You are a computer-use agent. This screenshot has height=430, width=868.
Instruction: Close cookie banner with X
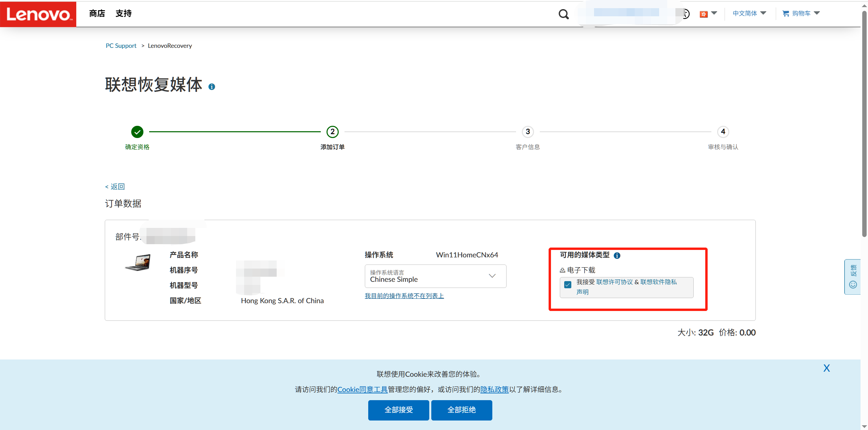(x=827, y=368)
